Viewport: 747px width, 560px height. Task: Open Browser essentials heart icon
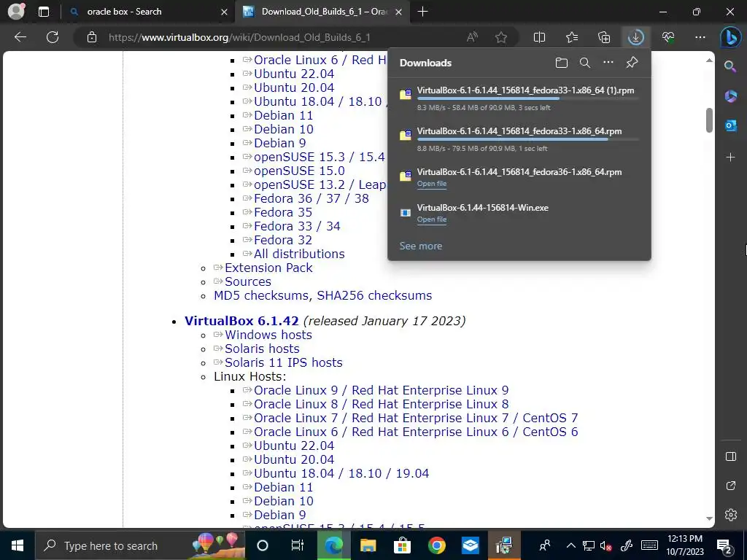[668, 37]
